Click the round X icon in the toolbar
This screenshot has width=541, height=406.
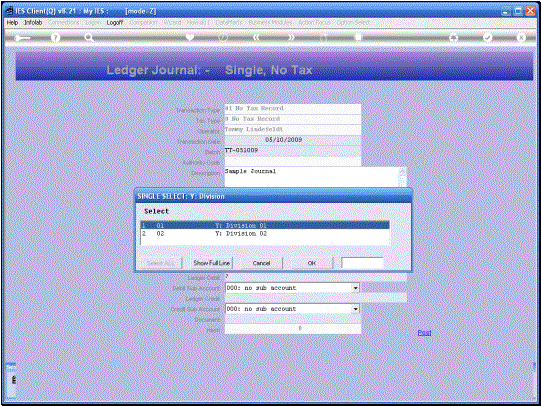tap(521, 37)
